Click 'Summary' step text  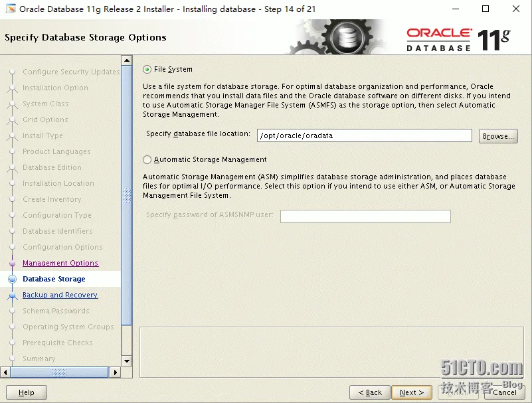pos(39,359)
